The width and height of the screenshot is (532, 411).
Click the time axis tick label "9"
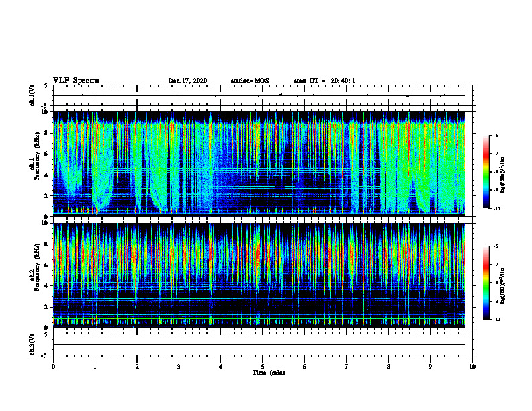click(430, 367)
